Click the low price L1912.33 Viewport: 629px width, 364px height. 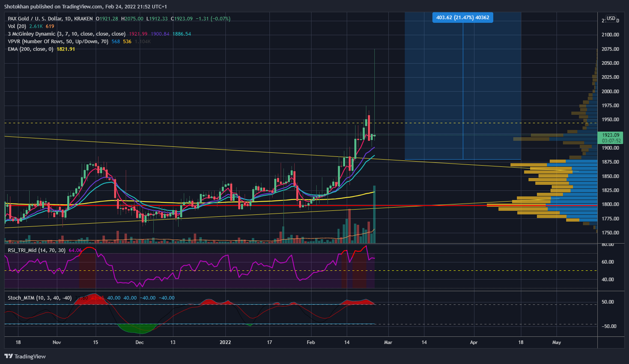[157, 19]
